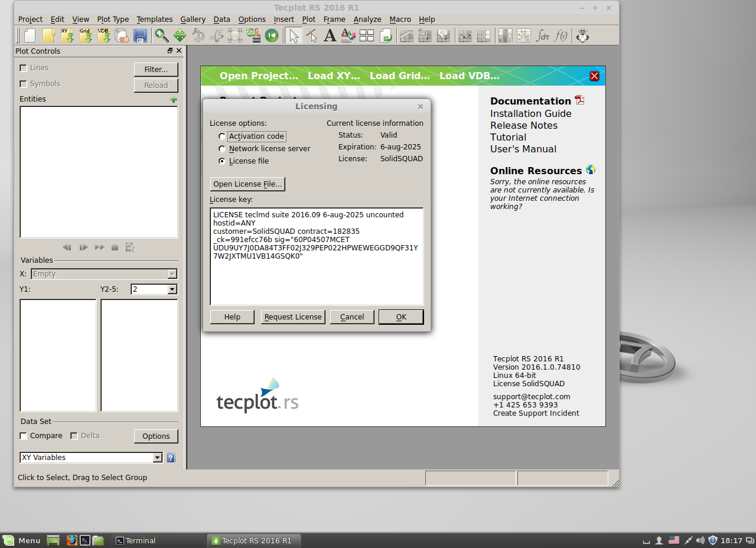Click the green plus icon above Entities list

coord(174,99)
